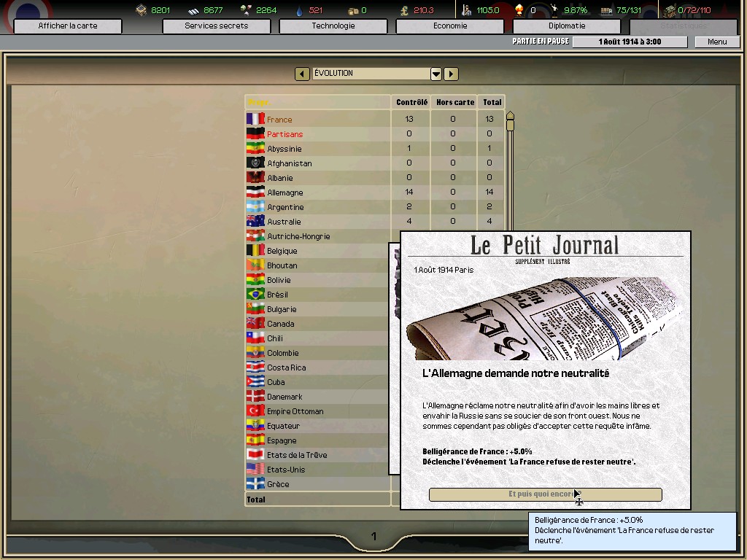Click the 'Bulgarie' country name
The height and width of the screenshot is (560, 747).
pos(282,309)
